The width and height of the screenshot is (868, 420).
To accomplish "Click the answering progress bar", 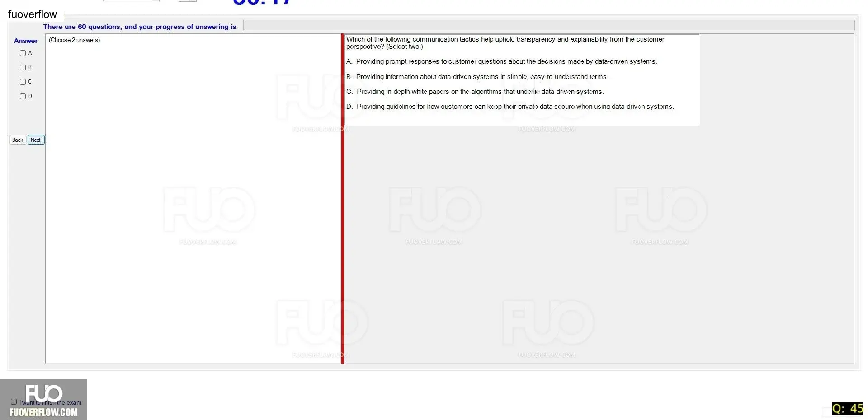I will click(x=549, y=25).
